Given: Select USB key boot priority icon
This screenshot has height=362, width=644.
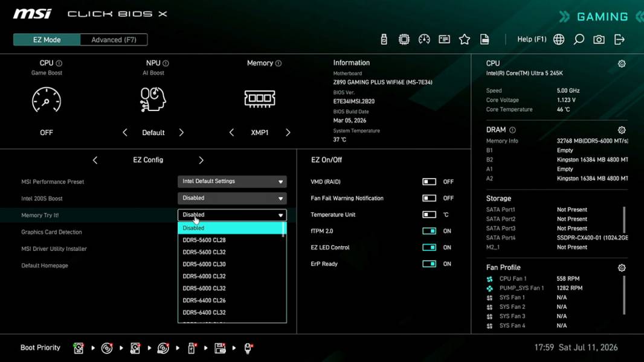Looking at the screenshot, I should pyautogui.click(x=192, y=348).
